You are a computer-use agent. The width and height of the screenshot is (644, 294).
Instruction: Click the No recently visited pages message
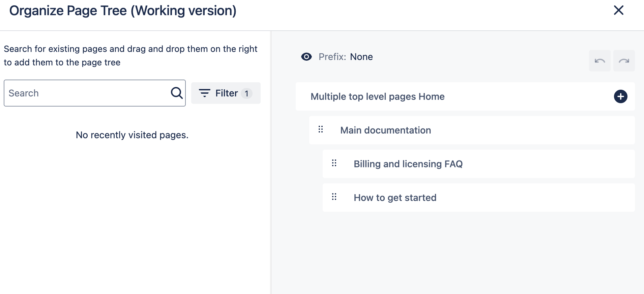coord(132,135)
